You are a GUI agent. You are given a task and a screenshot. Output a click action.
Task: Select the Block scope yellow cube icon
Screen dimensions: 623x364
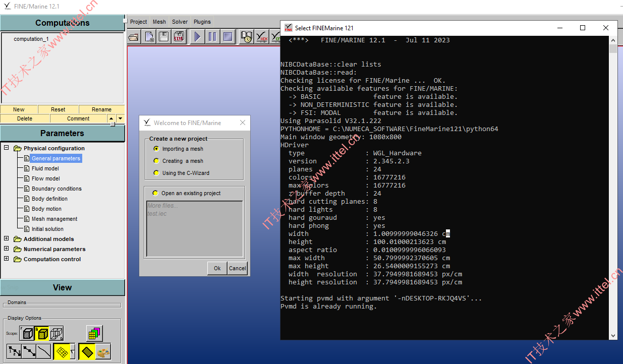click(41, 333)
